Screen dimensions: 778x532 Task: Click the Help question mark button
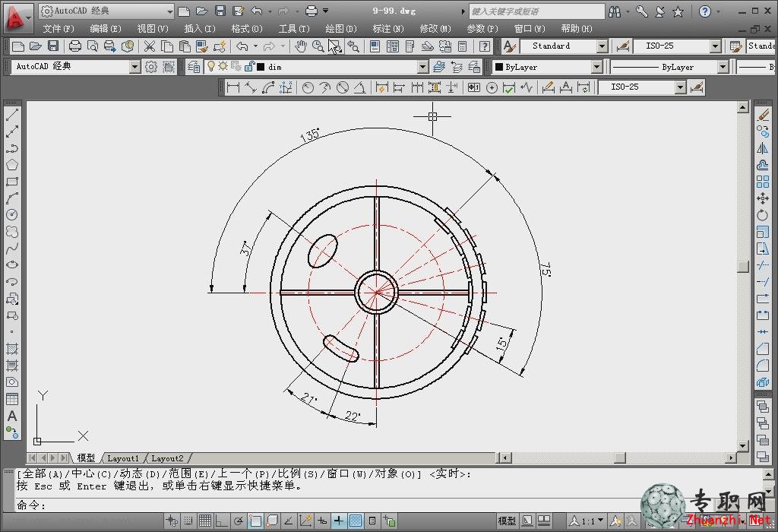[x=704, y=11]
